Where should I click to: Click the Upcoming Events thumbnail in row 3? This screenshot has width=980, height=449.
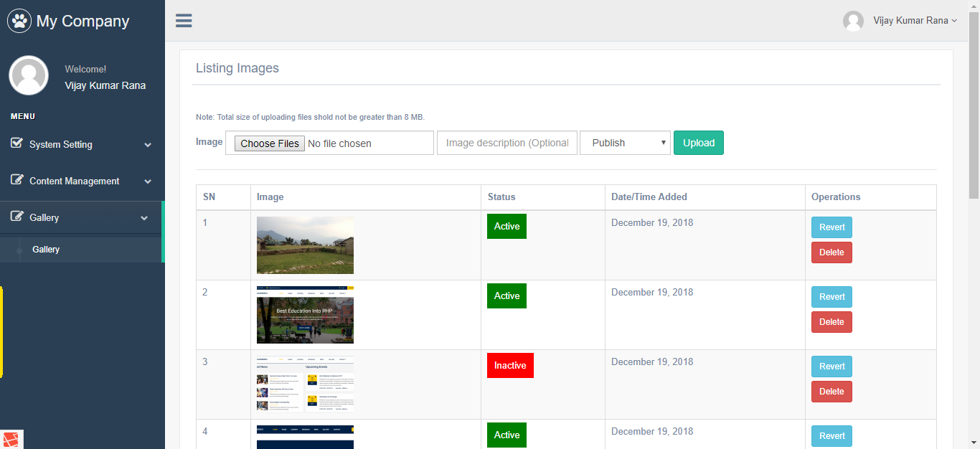(x=305, y=384)
